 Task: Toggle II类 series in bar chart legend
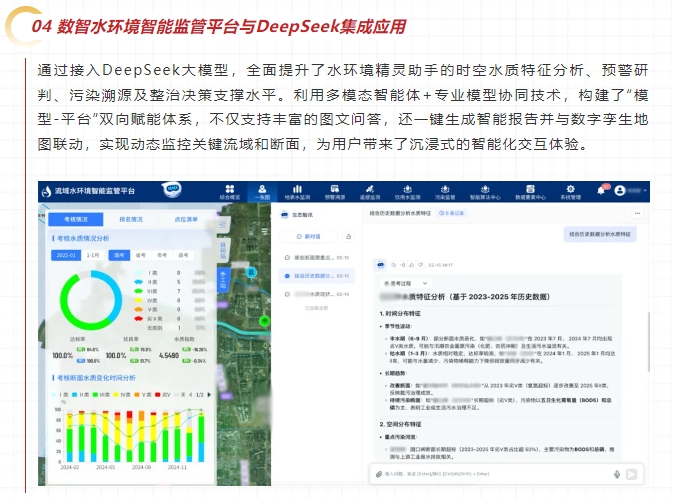coord(81,394)
